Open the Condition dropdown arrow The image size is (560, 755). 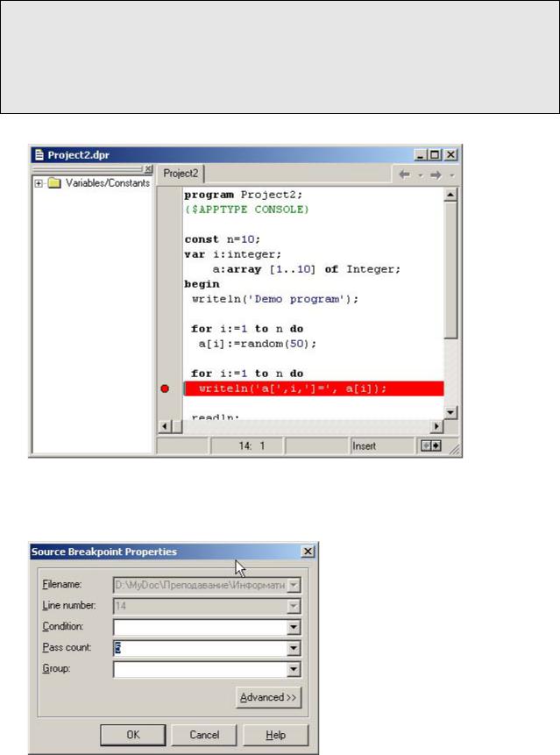tap(294, 627)
